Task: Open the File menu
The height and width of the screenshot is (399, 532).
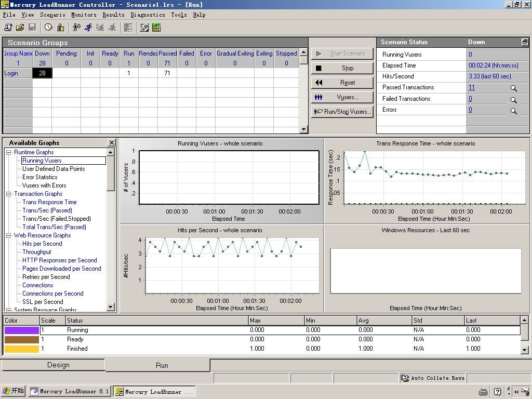Action: click(x=9, y=15)
